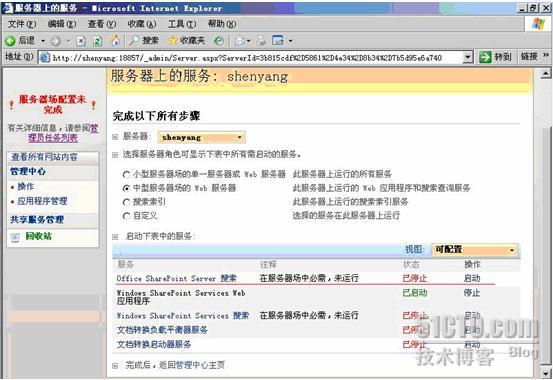
Task: Click the Home page icon
Action: point(115,41)
